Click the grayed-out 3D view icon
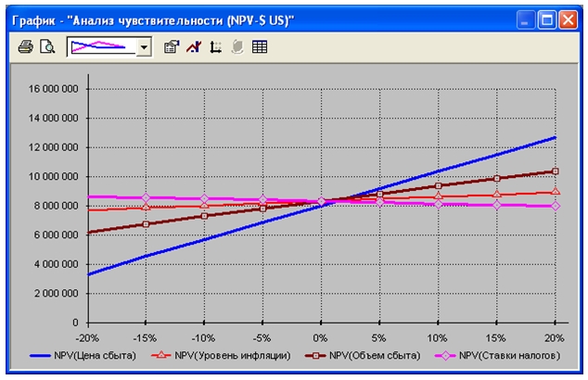The width and height of the screenshot is (588, 380). coord(237,47)
